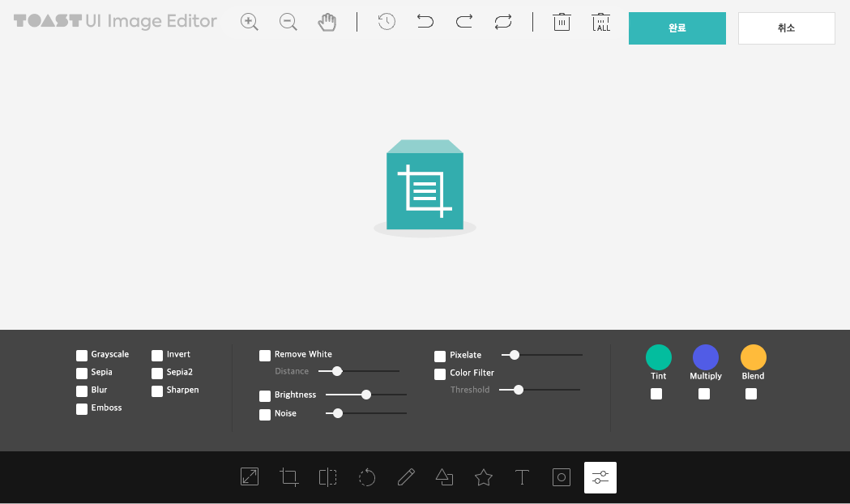Select the hand pan tool
The image size is (850, 504).
[327, 22]
